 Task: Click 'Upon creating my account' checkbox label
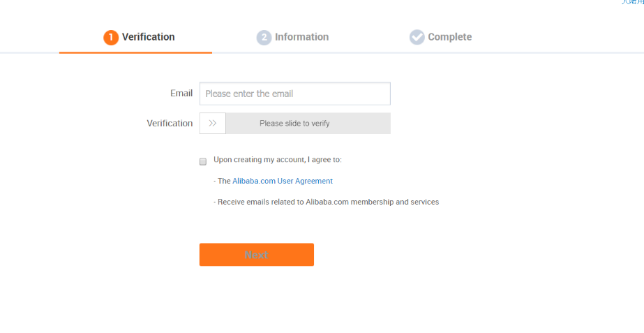[x=278, y=159]
